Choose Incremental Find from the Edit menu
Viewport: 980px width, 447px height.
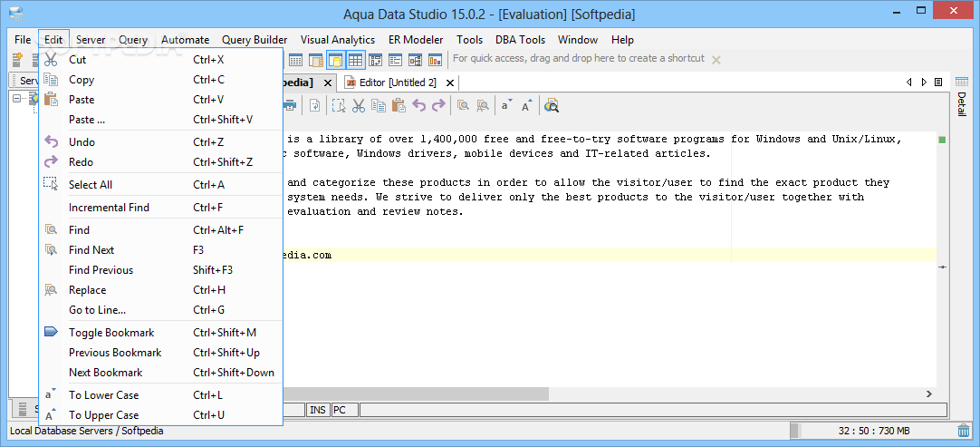(x=161, y=208)
